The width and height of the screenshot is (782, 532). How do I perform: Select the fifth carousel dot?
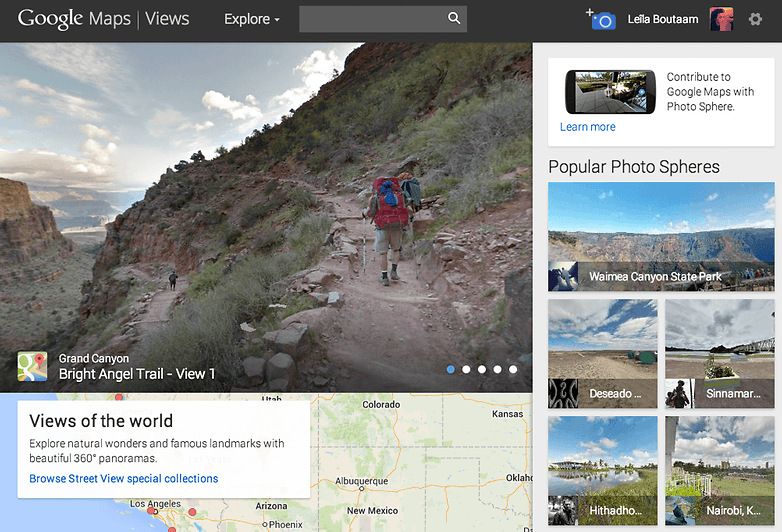coord(513,369)
